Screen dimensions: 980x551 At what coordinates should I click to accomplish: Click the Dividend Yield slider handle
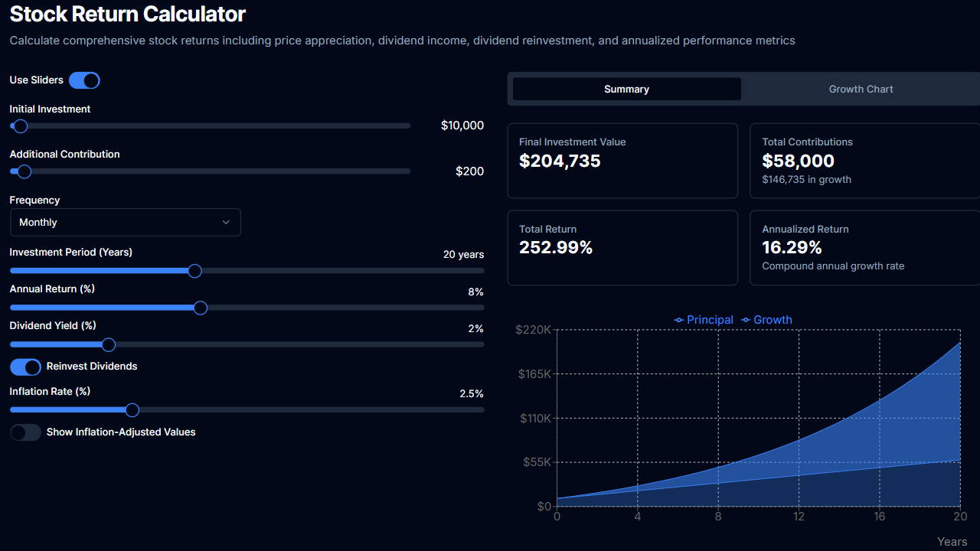point(108,344)
